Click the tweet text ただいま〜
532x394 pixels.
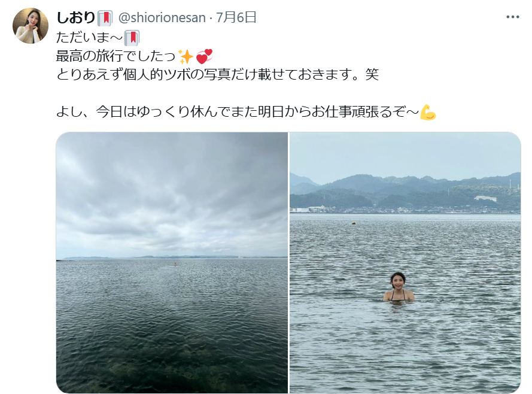pos(89,38)
